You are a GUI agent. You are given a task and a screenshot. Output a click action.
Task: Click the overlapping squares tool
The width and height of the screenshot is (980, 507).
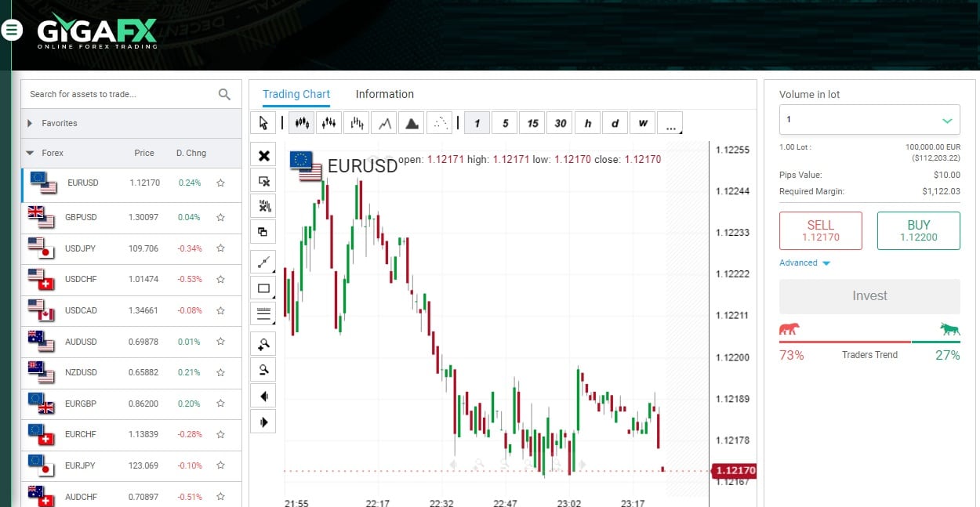point(263,232)
